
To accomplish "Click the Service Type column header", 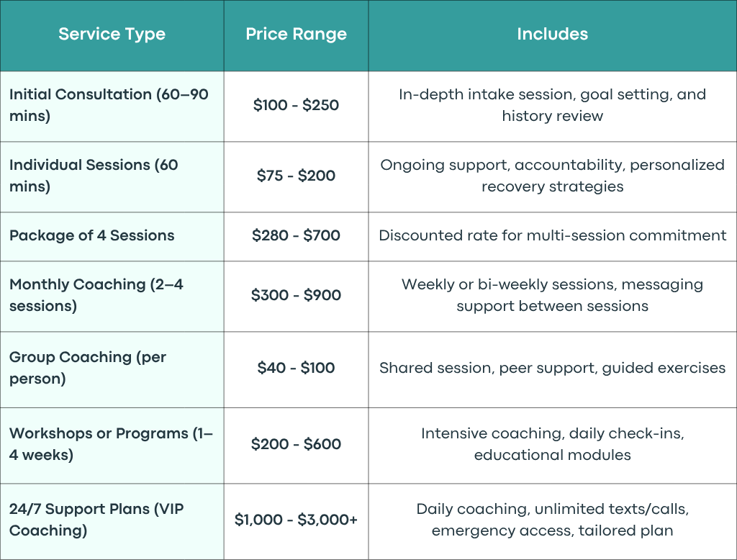I will coord(112,35).
